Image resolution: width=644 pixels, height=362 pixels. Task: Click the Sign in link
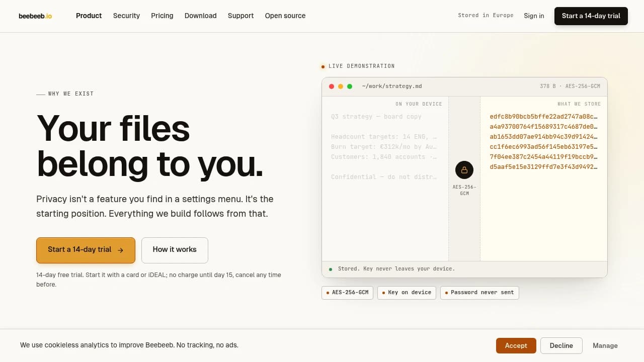point(534,16)
